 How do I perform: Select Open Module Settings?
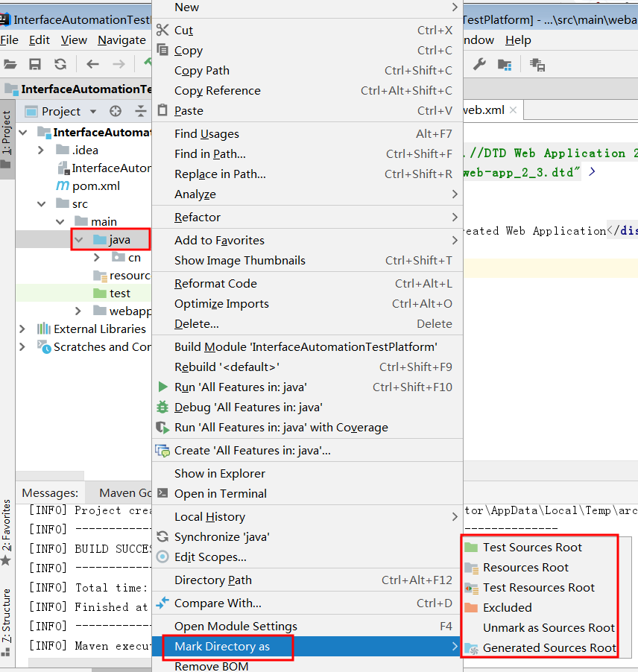(307, 626)
